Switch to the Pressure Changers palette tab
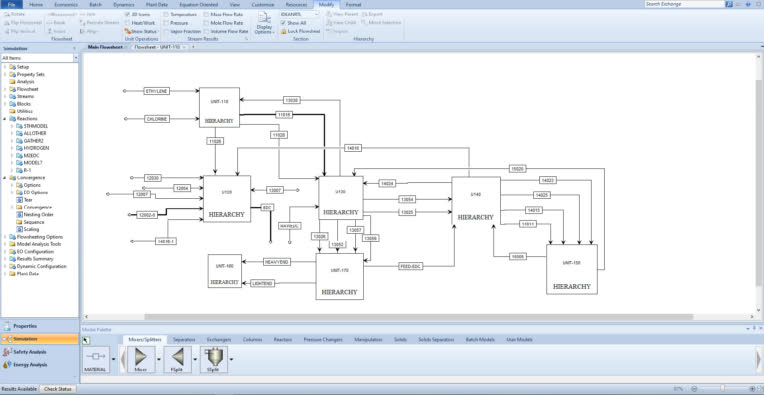 click(x=323, y=339)
